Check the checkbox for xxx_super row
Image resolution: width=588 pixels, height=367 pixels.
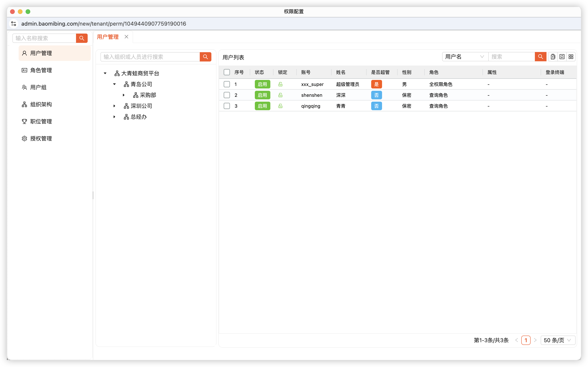227,84
